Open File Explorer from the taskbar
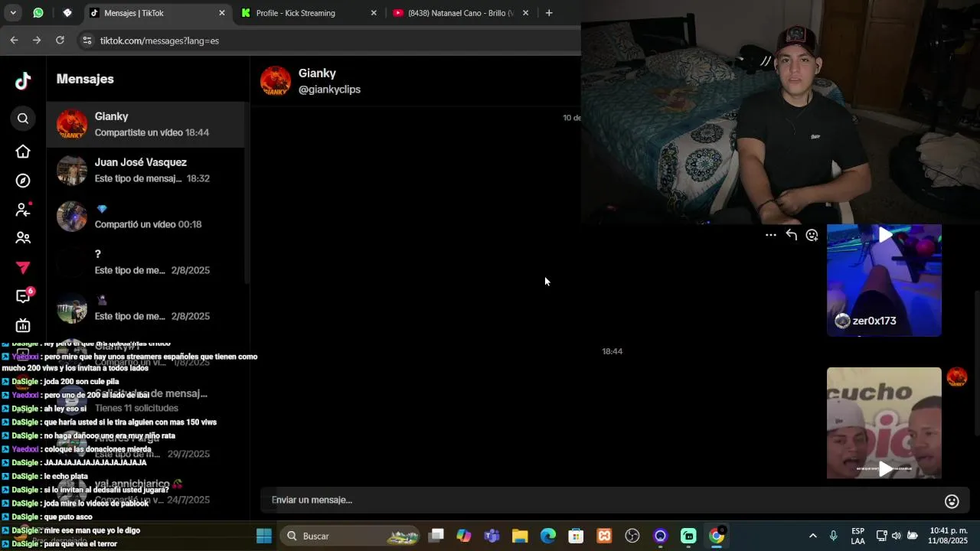Screen dimensions: 980x551 pos(520,536)
